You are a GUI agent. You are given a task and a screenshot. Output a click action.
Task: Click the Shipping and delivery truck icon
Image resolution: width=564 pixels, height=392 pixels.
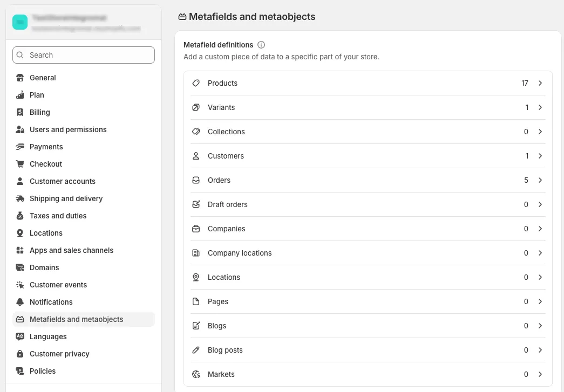[20, 198]
